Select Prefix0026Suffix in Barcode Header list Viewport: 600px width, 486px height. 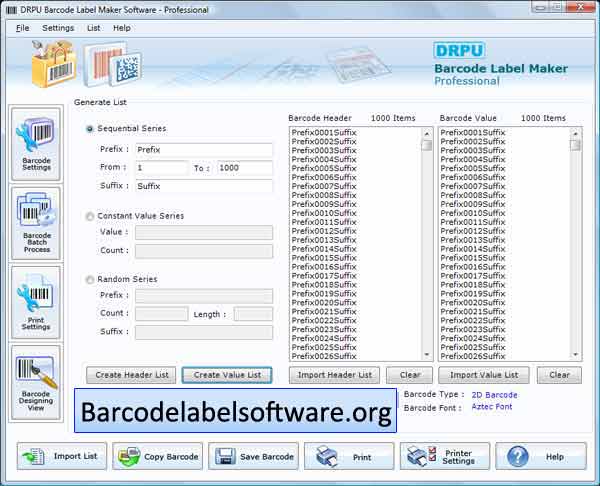coord(324,356)
